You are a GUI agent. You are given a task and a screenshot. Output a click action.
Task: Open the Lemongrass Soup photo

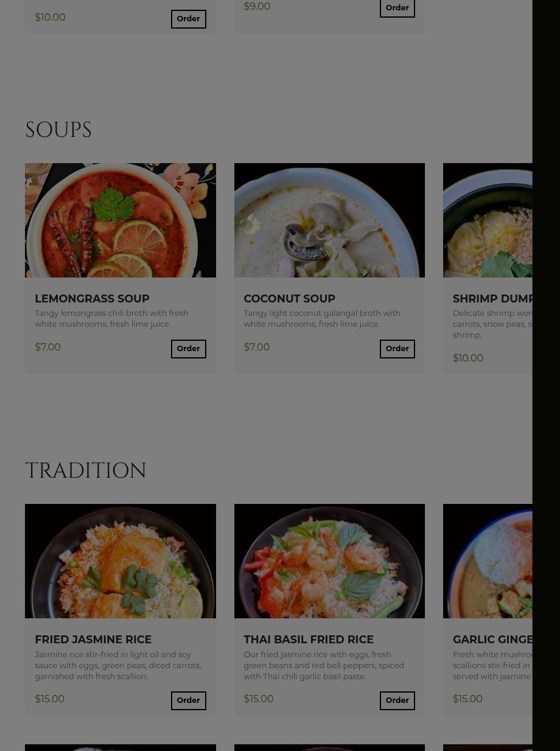point(121,220)
